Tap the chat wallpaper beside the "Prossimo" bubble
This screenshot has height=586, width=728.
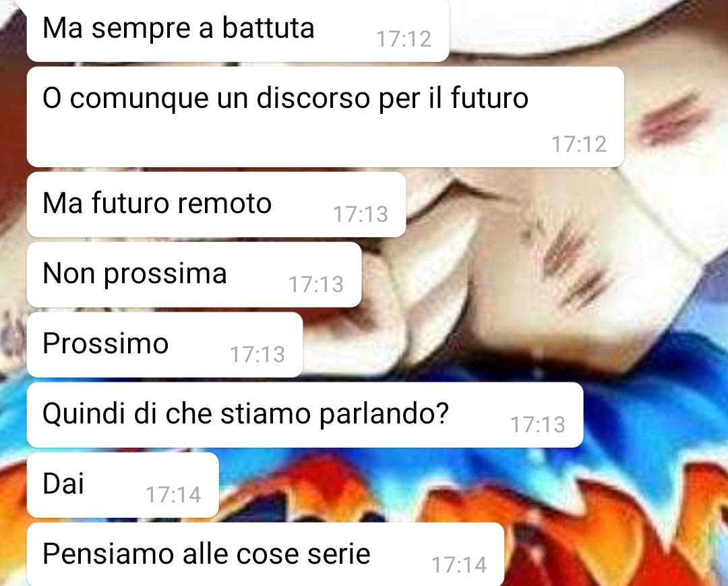(x=511, y=344)
